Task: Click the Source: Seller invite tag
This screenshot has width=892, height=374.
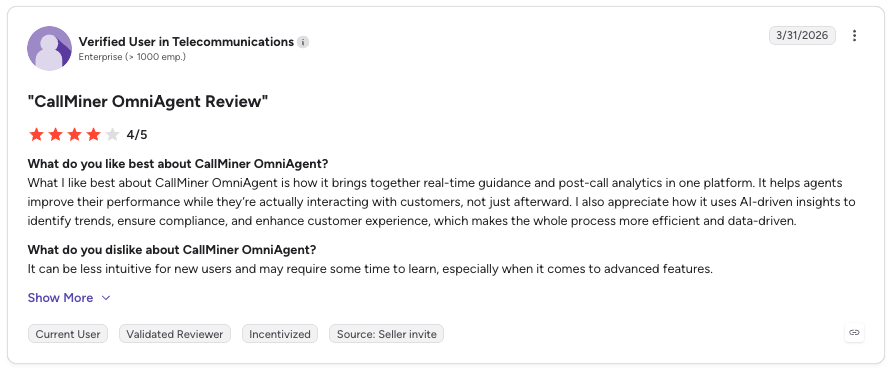Action: (386, 334)
